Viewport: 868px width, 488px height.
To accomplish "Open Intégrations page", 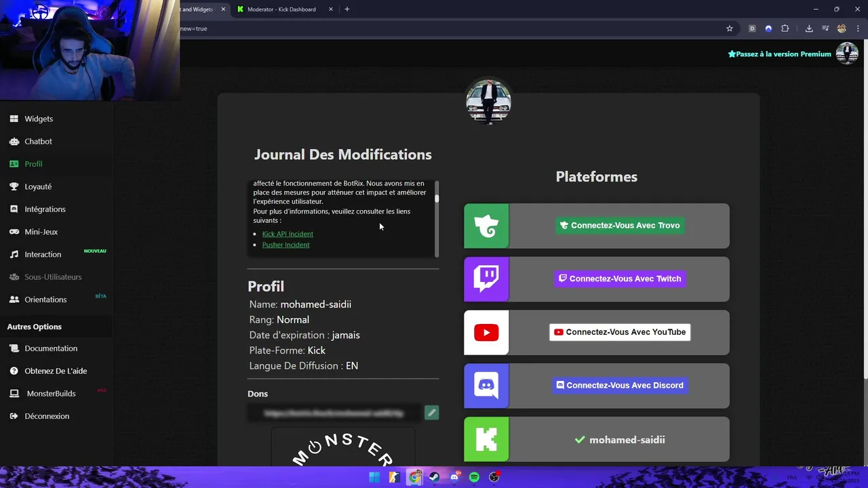I will 45,209.
